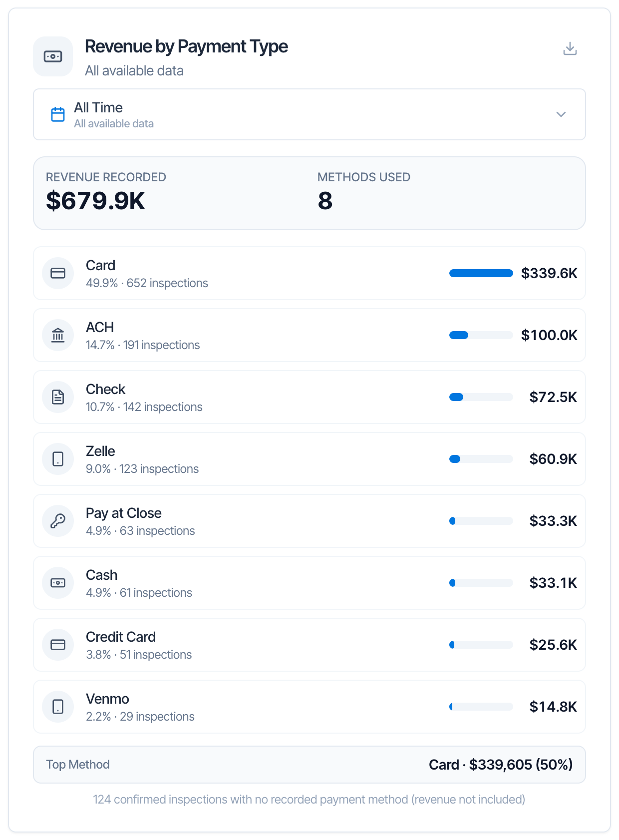This screenshot has height=840, width=619.
Task: Click the cash banknote header icon
Action: (53, 56)
